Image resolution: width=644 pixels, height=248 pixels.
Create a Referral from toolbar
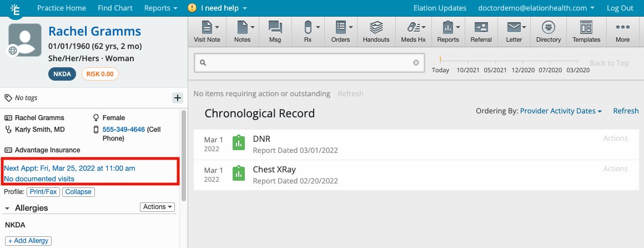point(481,32)
